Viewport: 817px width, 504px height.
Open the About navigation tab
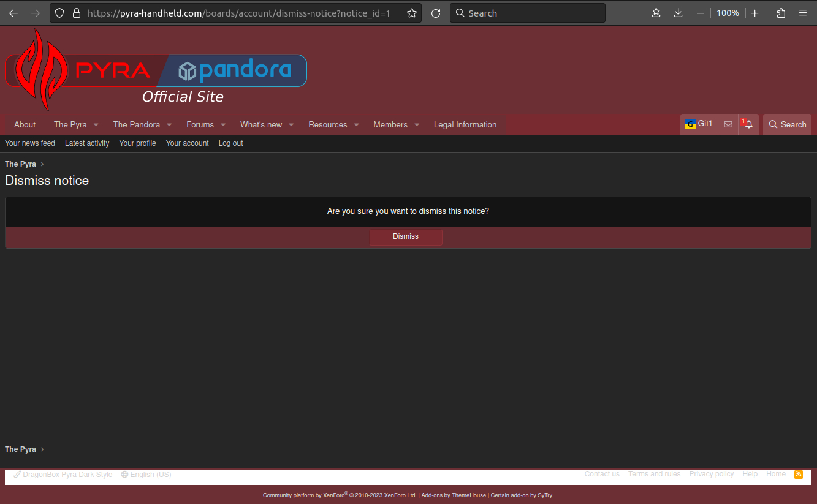[x=25, y=124]
